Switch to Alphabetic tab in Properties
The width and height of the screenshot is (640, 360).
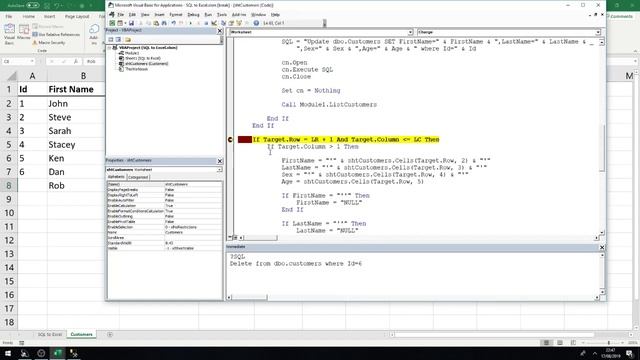[x=116, y=177]
